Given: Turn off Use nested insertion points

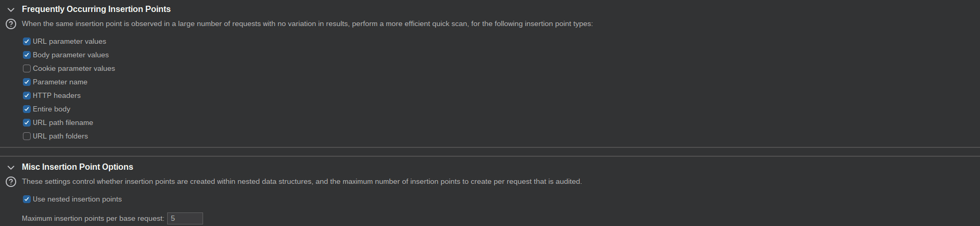Looking at the screenshot, I should click(27, 199).
